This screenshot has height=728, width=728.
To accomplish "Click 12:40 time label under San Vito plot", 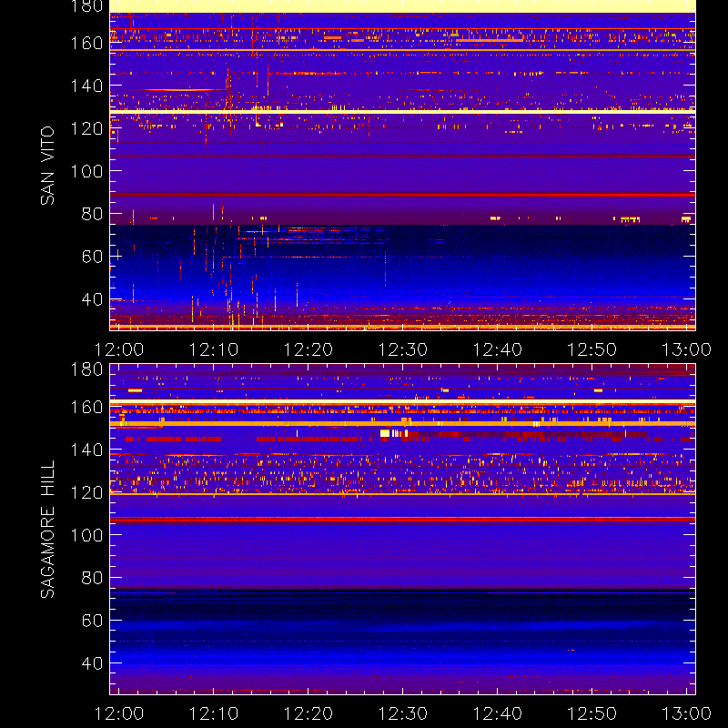I will [498, 349].
